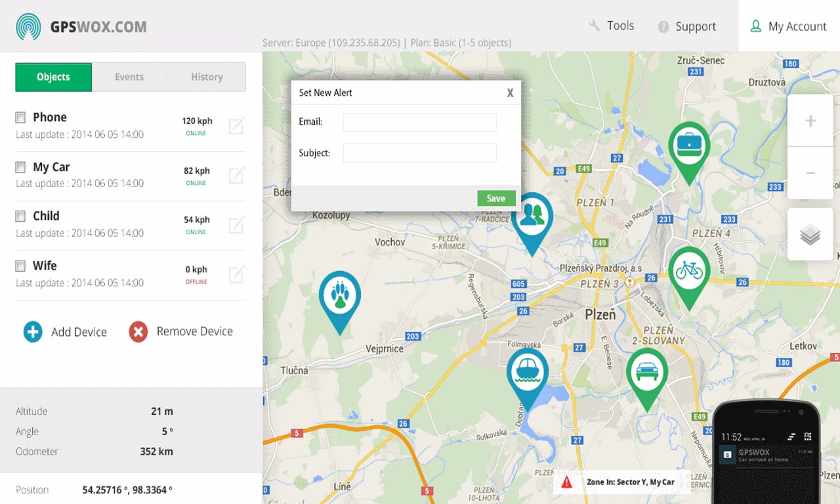Viewport: 840px width, 504px height.
Task: Open the edit icon next to Phone
Action: click(236, 125)
